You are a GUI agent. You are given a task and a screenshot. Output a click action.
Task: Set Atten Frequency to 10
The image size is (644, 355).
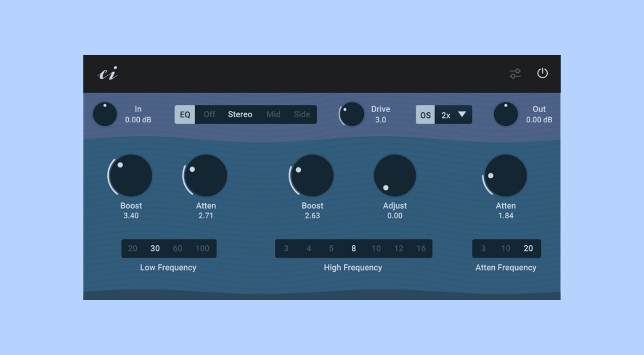506,248
